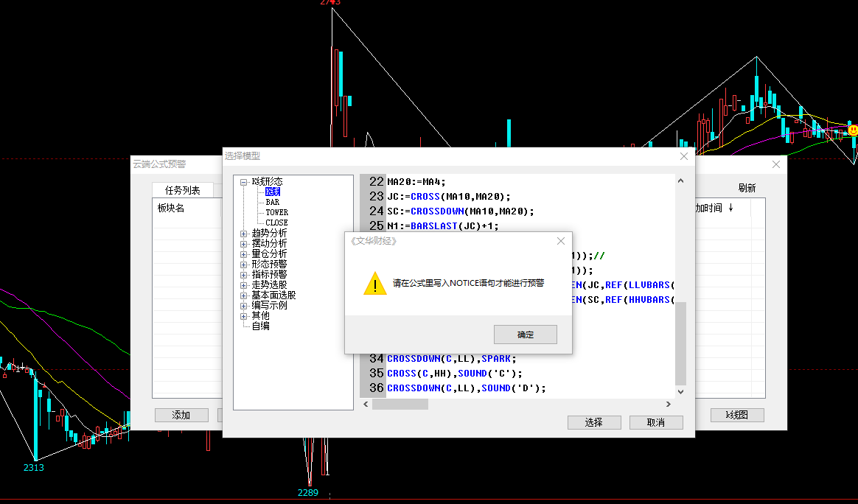Collapse the K线形态 tree node
The height and width of the screenshot is (504, 858).
pos(244,181)
